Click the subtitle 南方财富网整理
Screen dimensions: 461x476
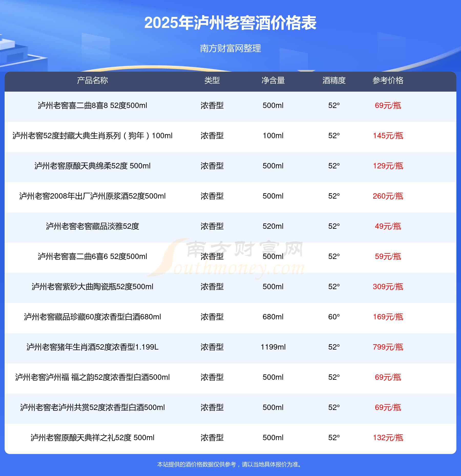[230, 48]
